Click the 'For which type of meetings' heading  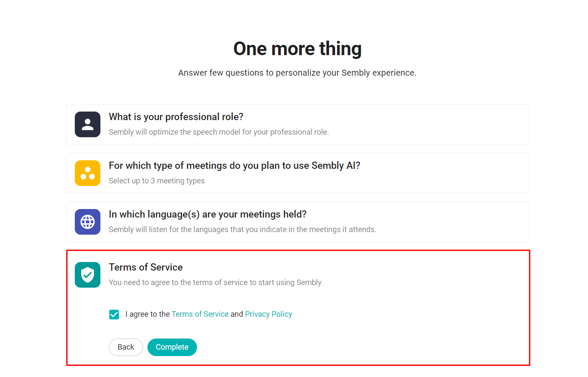[235, 166]
